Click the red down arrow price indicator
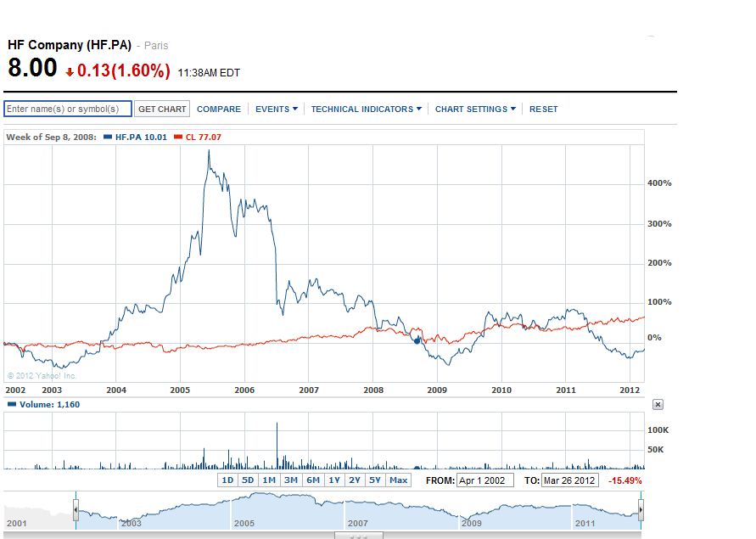The width and height of the screenshot is (756, 539). 70,72
